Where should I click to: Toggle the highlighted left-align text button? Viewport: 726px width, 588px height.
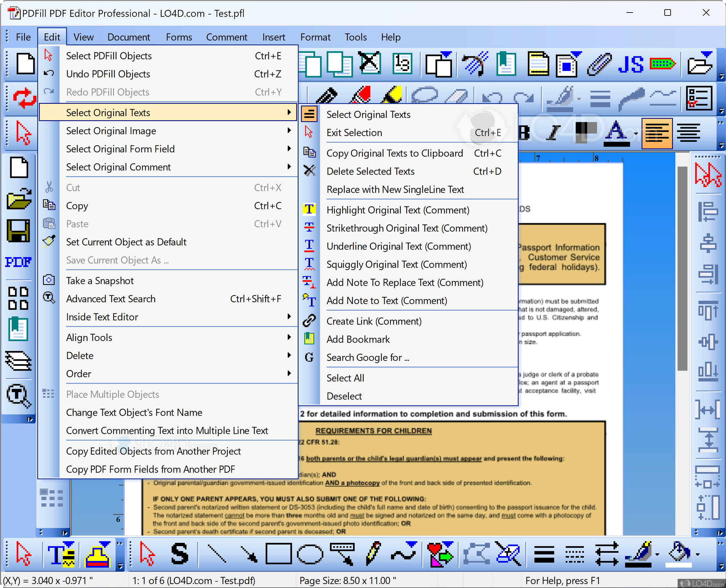[x=657, y=133]
